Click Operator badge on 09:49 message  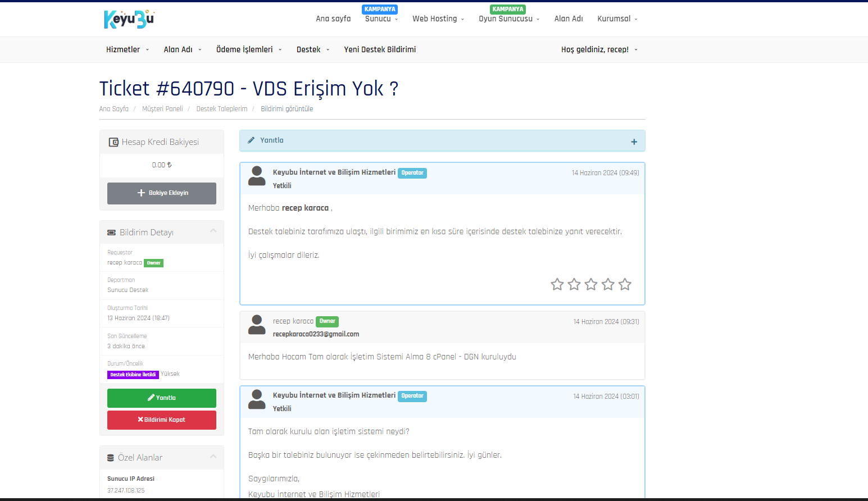click(412, 173)
